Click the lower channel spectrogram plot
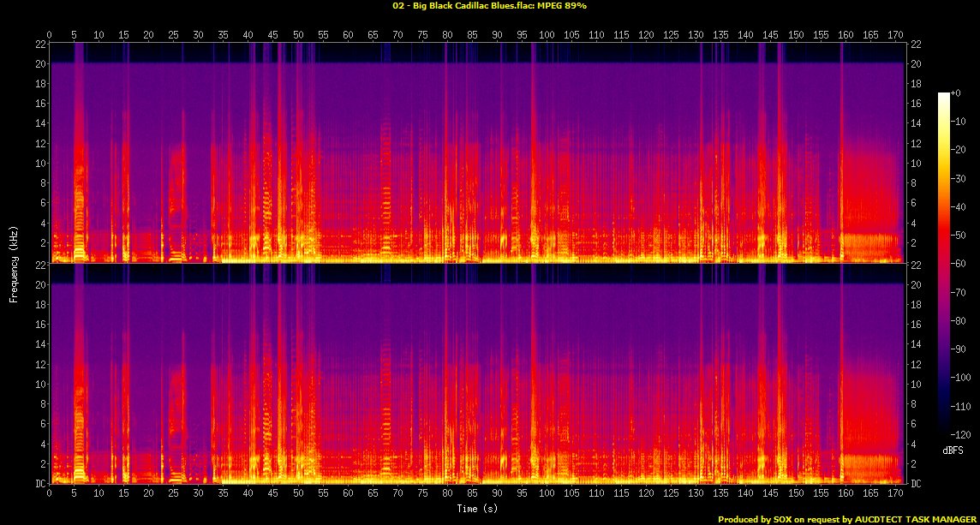 [x=477, y=373]
